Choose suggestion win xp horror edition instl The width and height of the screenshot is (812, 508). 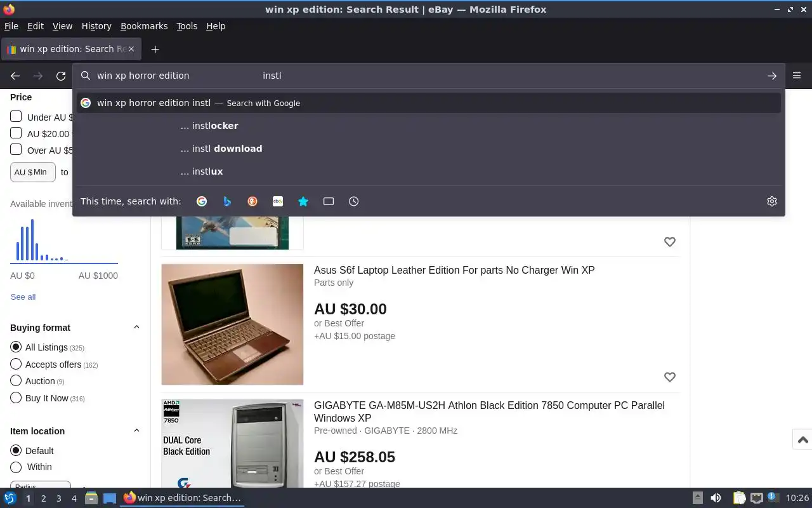click(429, 103)
